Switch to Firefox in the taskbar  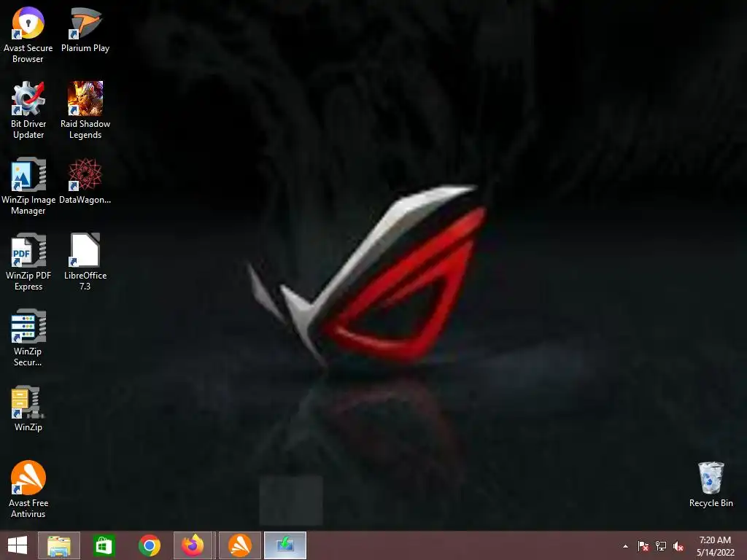pyautogui.click(x=193, y=545)
